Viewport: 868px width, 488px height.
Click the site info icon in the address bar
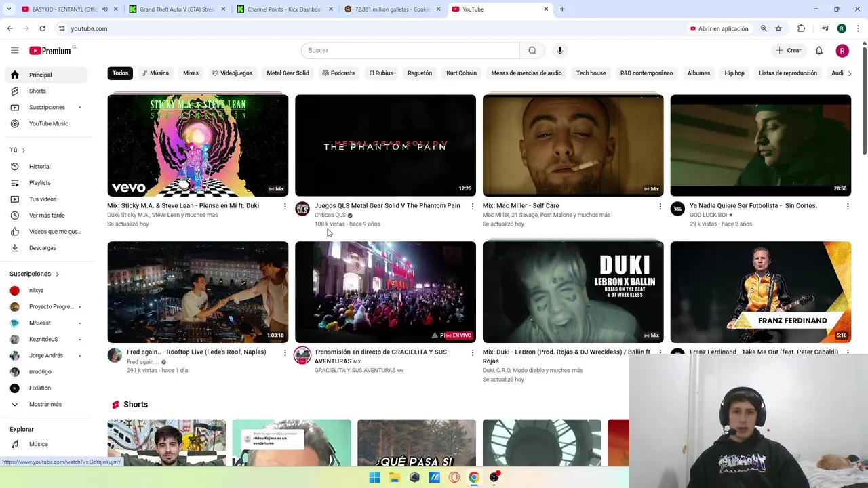tap(61, 28)
